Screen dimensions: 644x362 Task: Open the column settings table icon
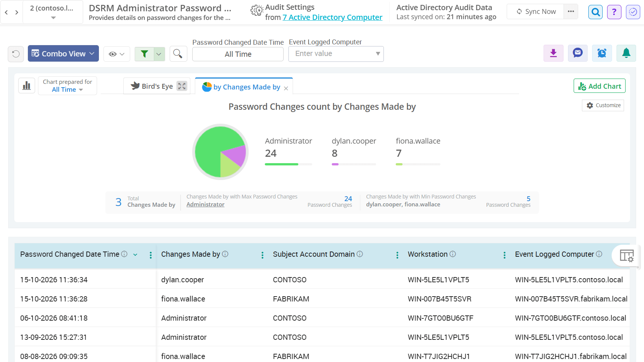pyautogui.click(x=627, y=256)
